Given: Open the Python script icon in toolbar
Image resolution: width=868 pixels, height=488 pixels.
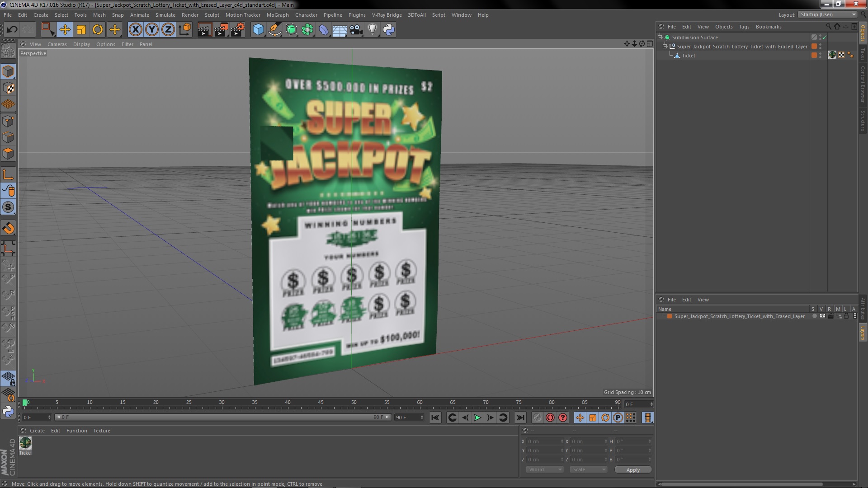Looking at the screenshot, I should 389,30.
